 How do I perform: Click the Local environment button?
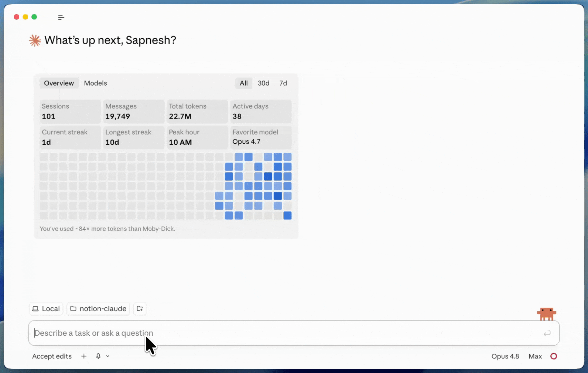click(46, 308)
